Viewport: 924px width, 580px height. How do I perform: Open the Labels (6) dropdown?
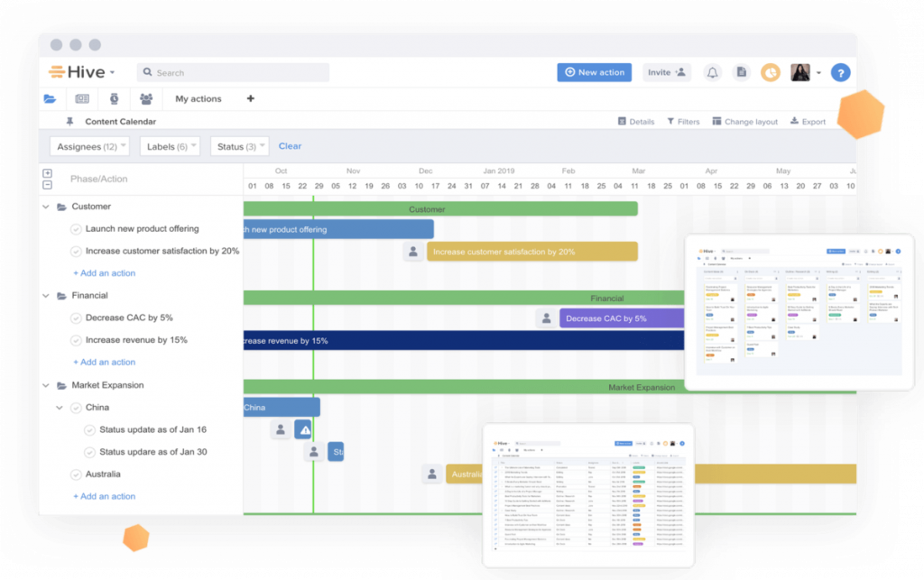[x=170, y=145]
